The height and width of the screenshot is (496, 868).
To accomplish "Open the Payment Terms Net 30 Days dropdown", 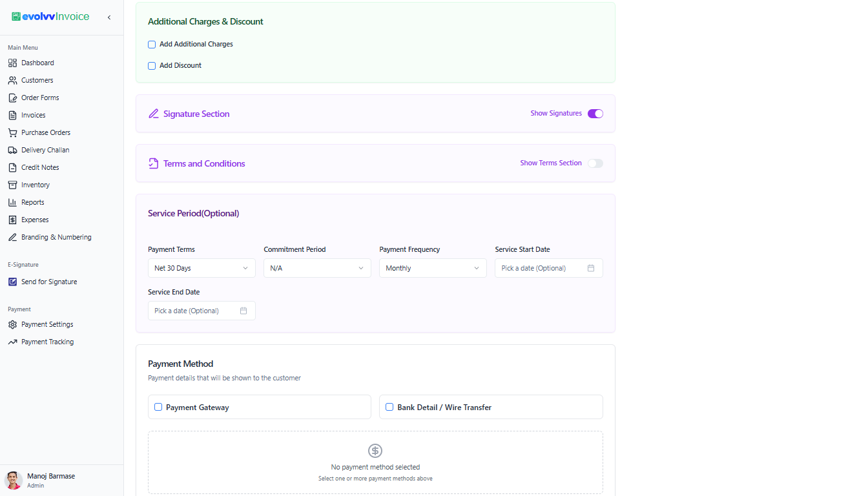I will pyautogui.click(x=201, y=268).
